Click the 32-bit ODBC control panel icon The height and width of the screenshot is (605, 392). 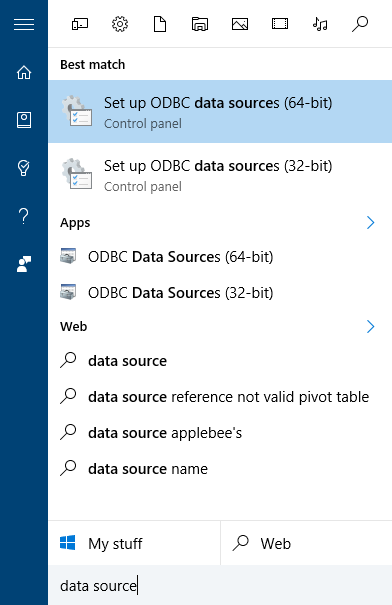click(x=77, y=174)
